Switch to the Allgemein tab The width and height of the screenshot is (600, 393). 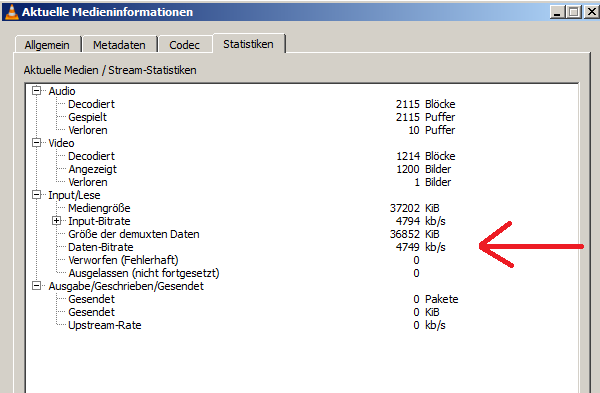pyautogui.click(x=47, y=45)
